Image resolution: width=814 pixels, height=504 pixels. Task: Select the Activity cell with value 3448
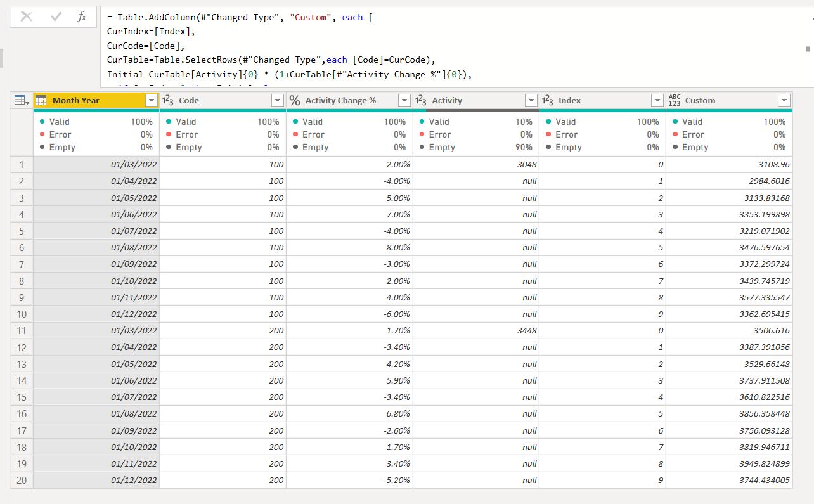476,330
